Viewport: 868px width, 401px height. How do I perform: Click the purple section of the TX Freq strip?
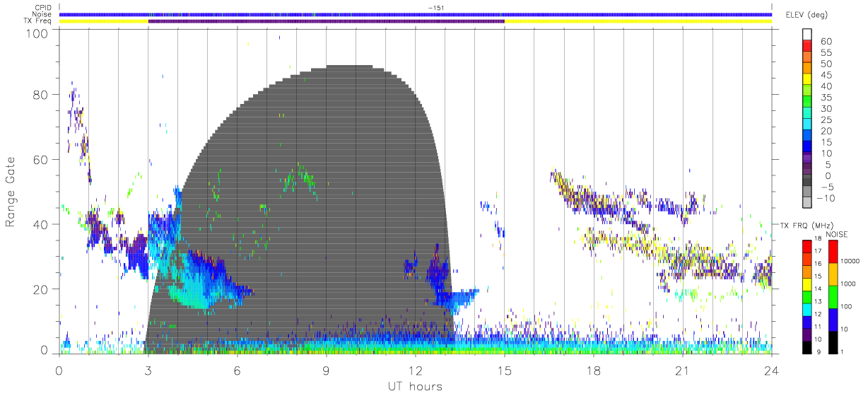click(x=326, y=21)
